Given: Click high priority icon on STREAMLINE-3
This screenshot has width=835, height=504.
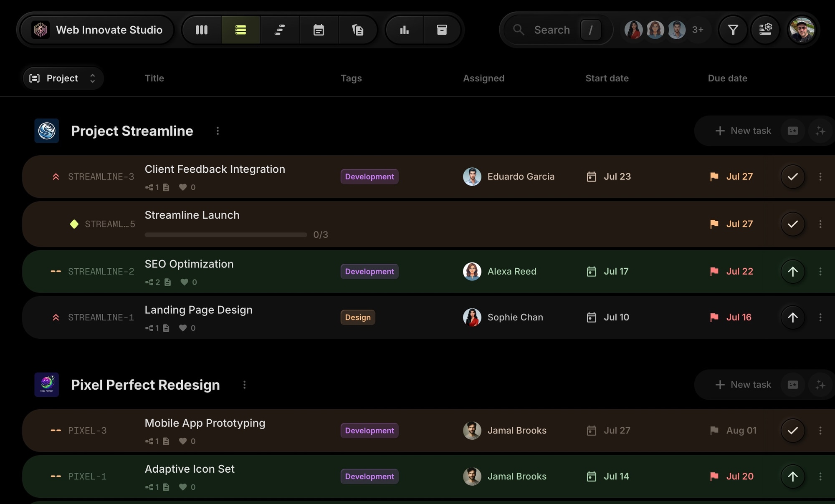Looking at the screenshot, I should point(56,177).
